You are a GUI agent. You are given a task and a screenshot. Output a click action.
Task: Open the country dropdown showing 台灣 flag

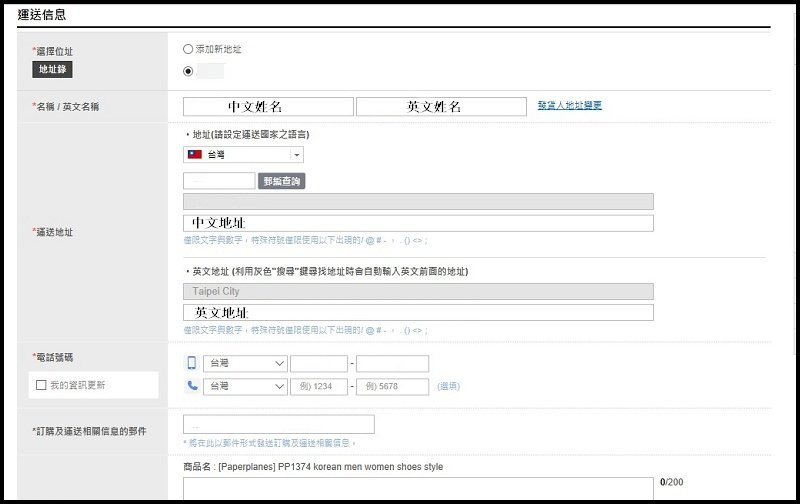pos(243,155)
